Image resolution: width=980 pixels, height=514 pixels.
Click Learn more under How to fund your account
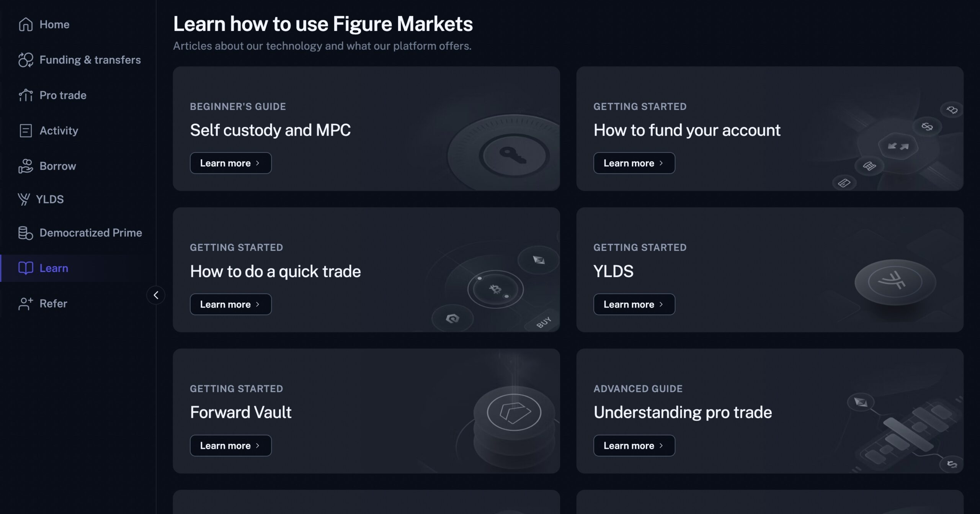[634, 163]
